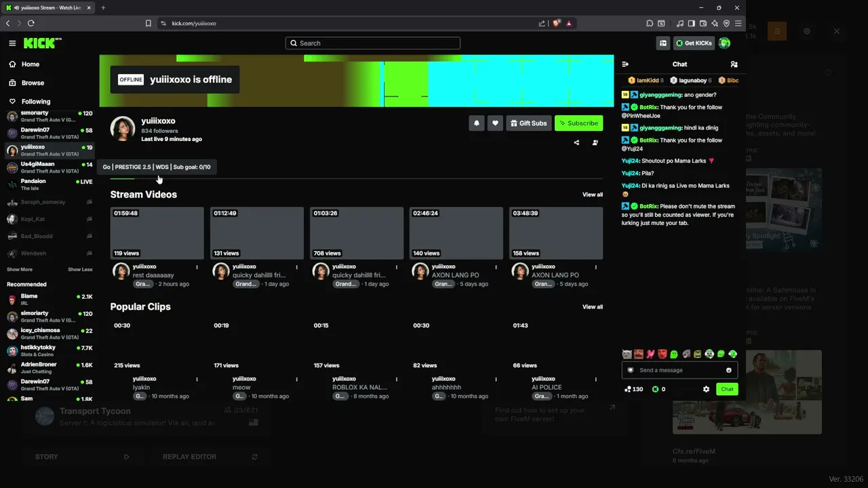Open options menu for AI POLICE clip
The height and width of the screenshot is (488, 868).
pos(596,380)
